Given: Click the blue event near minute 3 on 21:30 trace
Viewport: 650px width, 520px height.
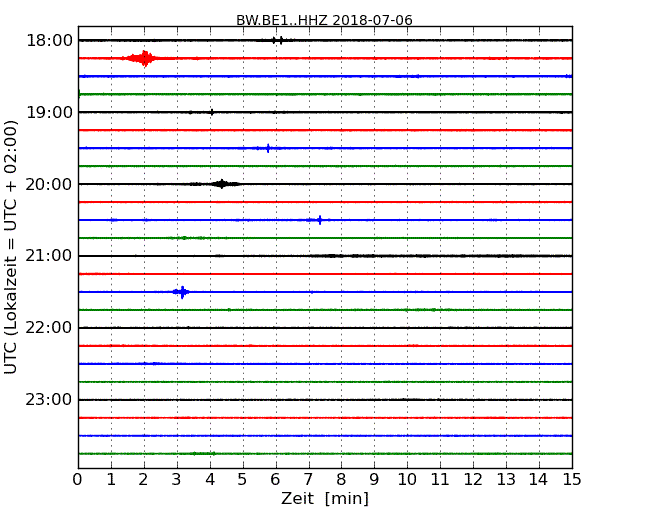Looking at the screenshot, I should click(x=182, y=292).
